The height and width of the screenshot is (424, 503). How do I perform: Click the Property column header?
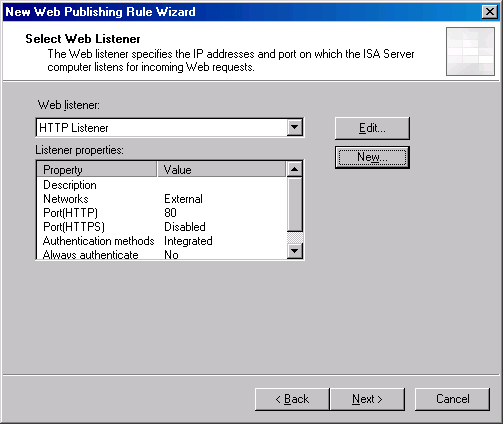pos(97,169)
